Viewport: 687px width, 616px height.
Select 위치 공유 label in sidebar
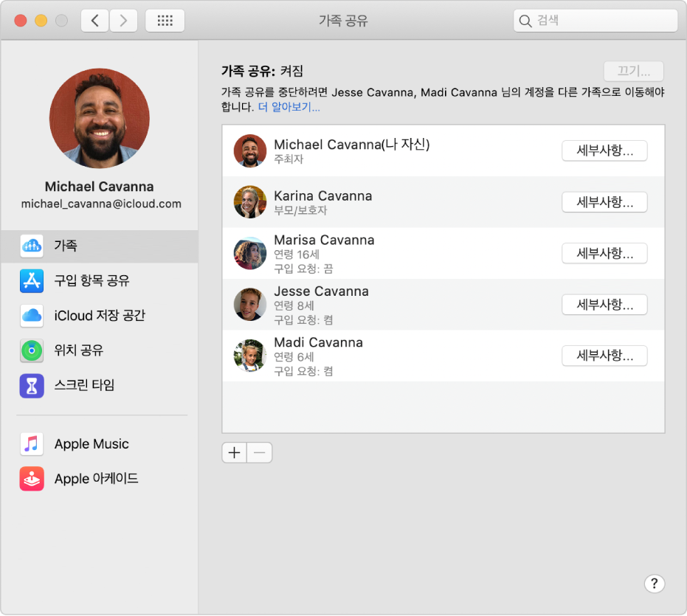point(78,350)
